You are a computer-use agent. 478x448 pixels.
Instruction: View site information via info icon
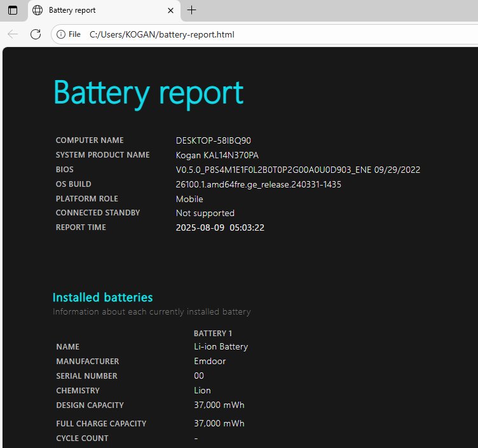(61, 34)
